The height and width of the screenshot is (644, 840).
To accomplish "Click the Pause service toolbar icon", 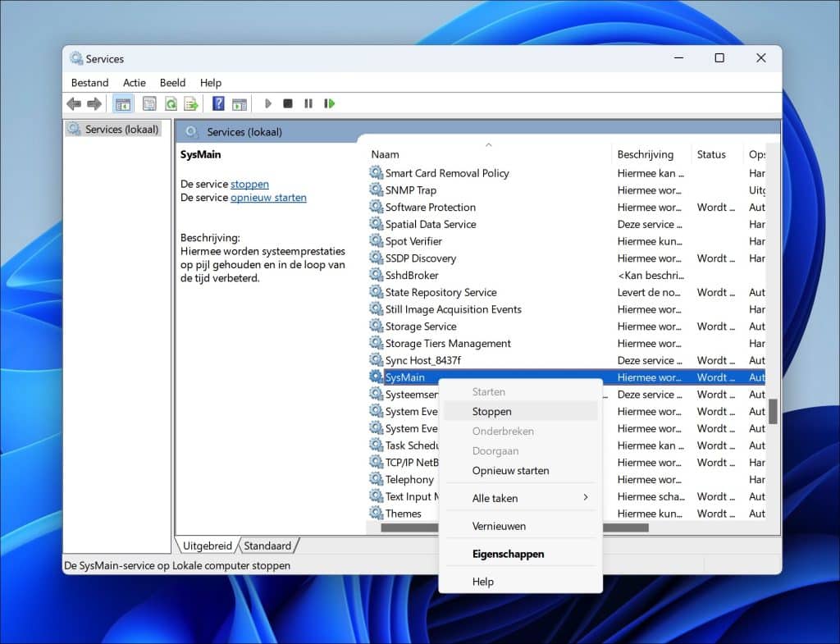I will click(x=308, y=103).
